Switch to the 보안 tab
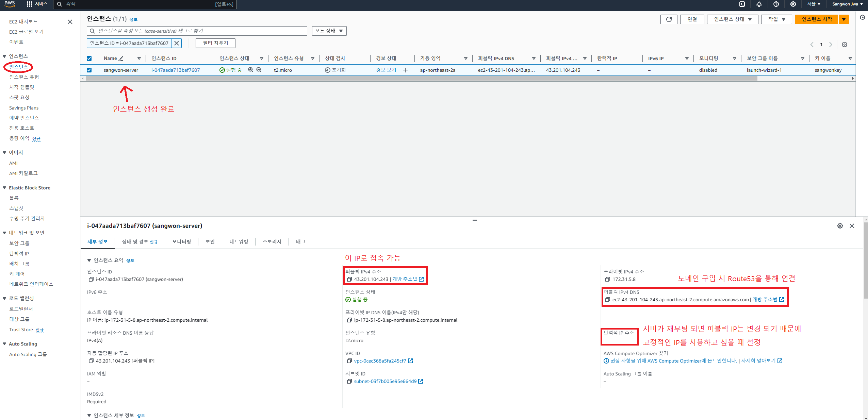Screen dimensions: 868x420 point(210,241)
